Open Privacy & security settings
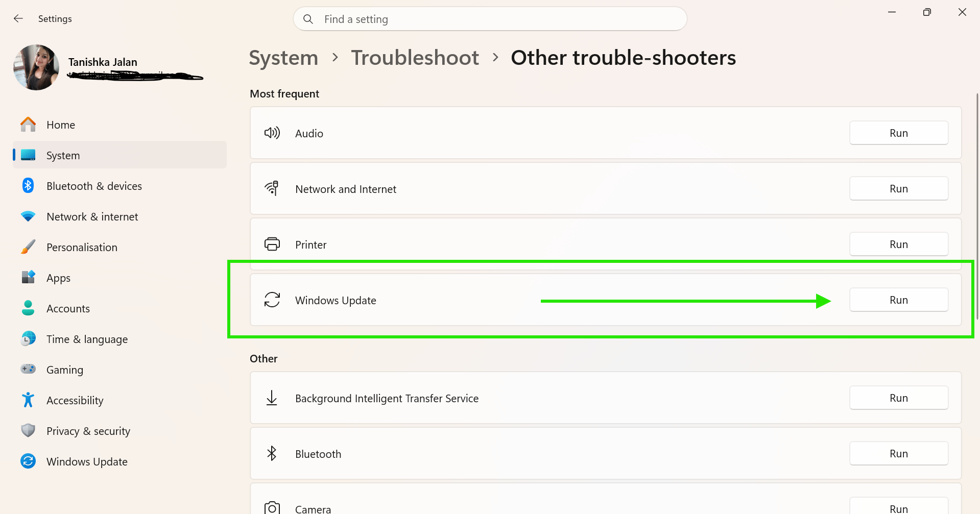The height and width of the screenshot is (514, 980). pyautogui.click(x=119, y=431)
